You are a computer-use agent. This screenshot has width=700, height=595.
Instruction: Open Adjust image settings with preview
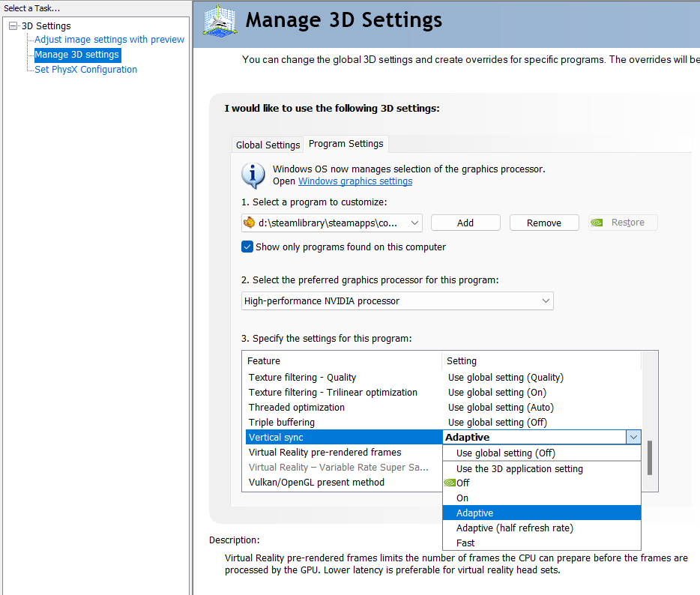coord(109,40)
